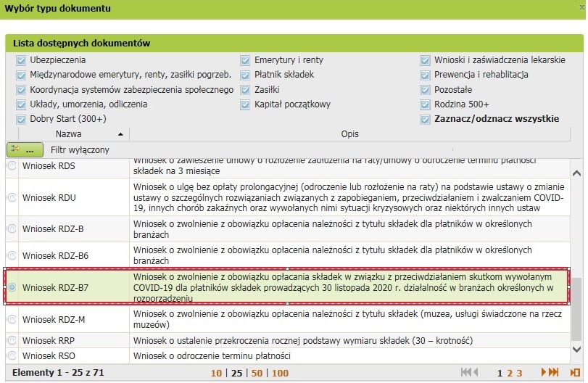Image resolution: width=588 pixels, height=383 pixels.
Task: Uncheck Dobry Start (300+) checkbox
Action: point(21,119)
